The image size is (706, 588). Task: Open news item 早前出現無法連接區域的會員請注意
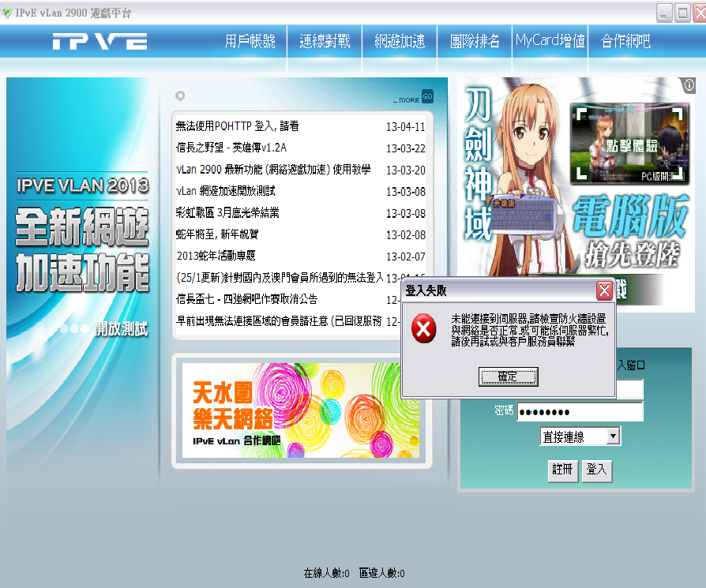(278, 320)
